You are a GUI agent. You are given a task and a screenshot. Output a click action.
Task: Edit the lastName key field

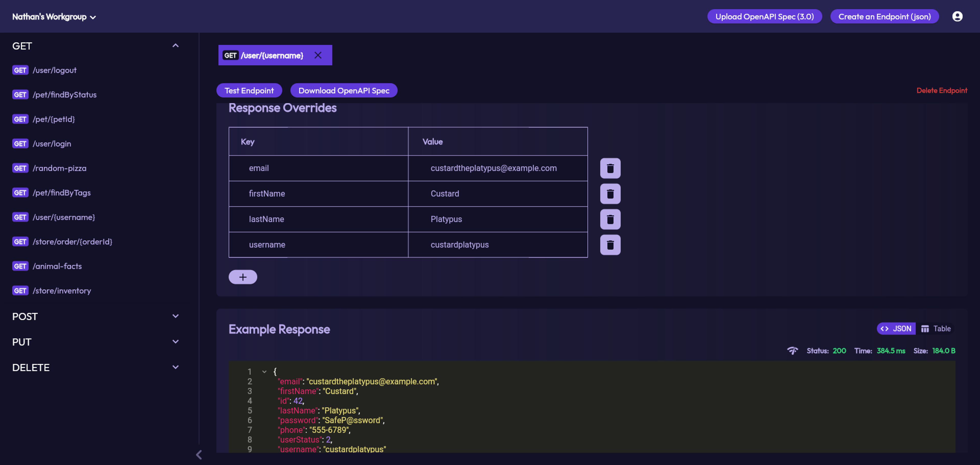318,219
